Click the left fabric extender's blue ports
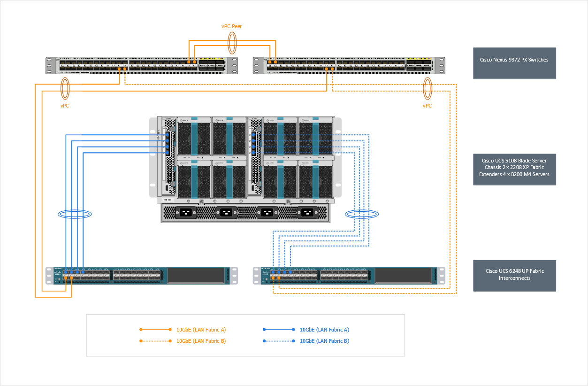 [167, 143]
